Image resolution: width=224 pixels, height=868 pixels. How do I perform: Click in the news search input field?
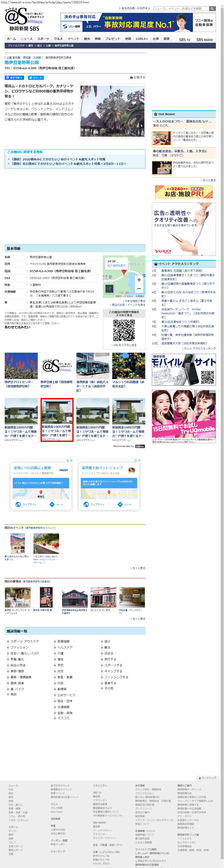click(x=181, y=9)
